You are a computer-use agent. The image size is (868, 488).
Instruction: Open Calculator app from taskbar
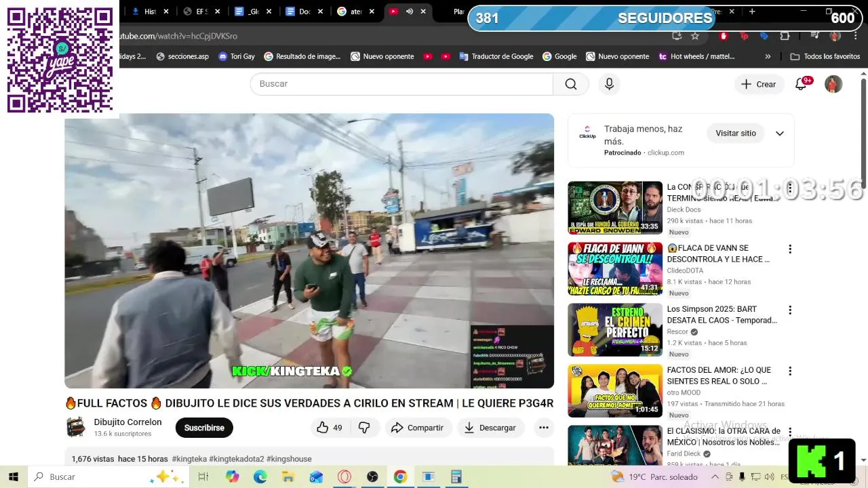coord(456,476)
